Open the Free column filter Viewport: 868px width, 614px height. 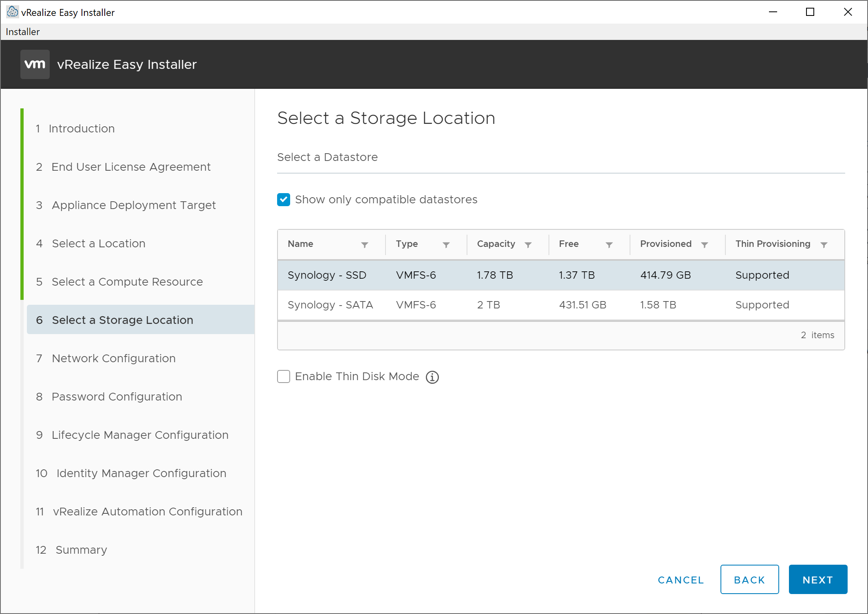click(x=609, y=244)
